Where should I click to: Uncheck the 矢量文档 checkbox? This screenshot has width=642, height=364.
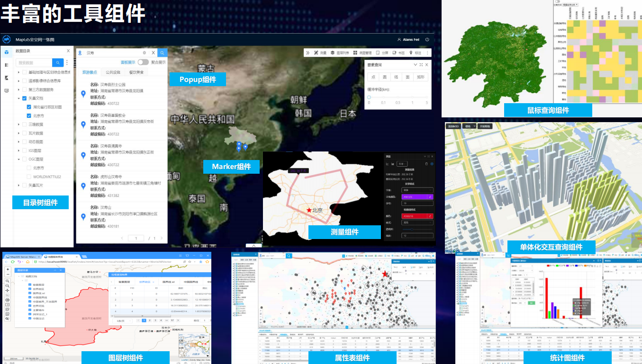(24, 98)
